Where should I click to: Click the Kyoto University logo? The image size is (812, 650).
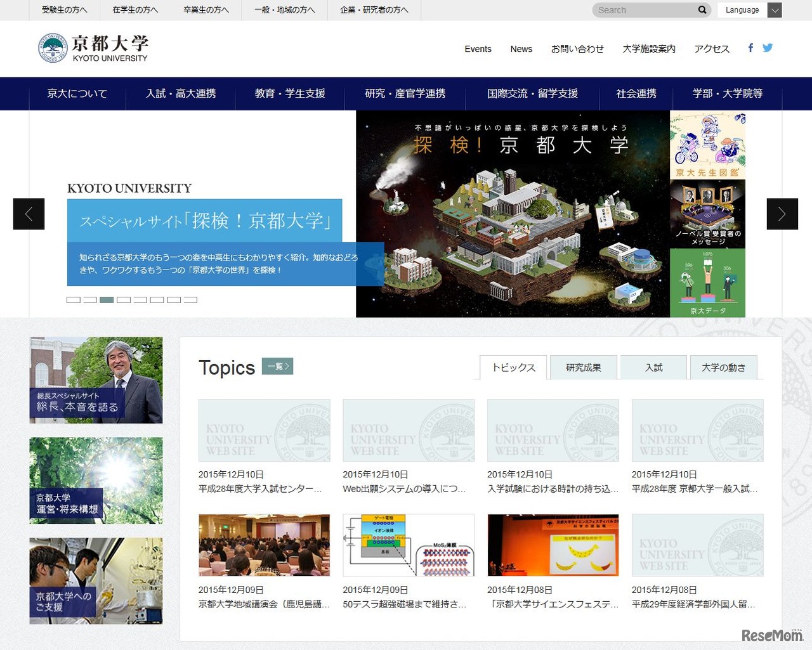[92, 48]
